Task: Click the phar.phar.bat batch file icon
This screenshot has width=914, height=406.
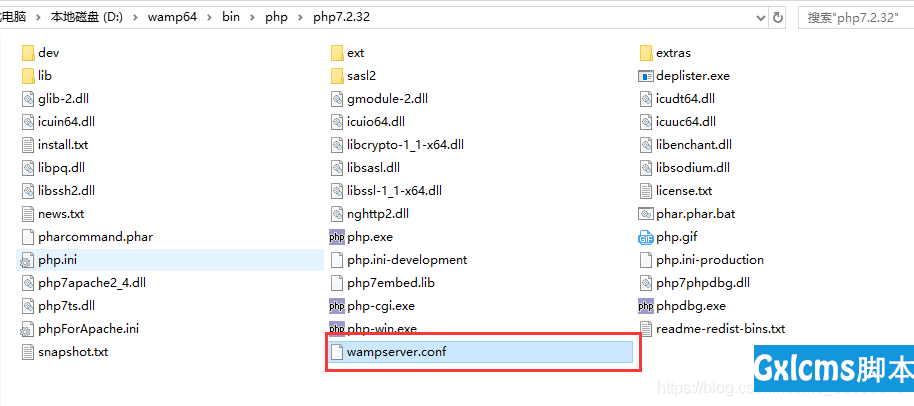Action: 646,214
